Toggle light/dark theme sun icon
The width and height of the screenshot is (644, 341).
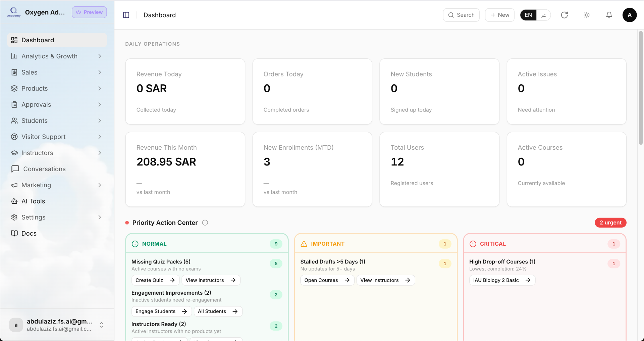pos(587,15)
